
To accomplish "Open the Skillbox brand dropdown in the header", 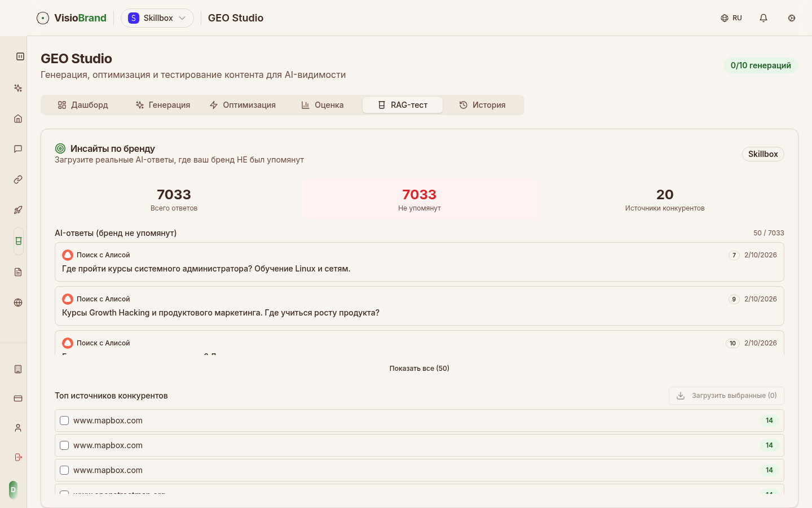I will (157, 18).
